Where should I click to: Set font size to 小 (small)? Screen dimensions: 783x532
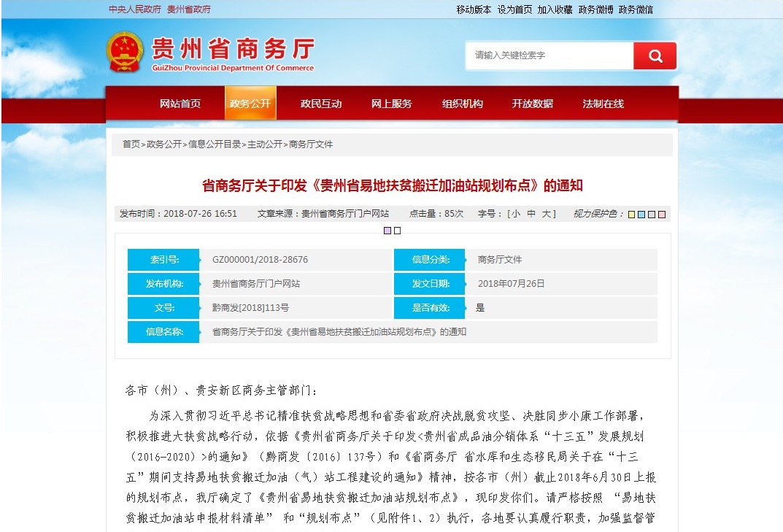coord(515,214)
